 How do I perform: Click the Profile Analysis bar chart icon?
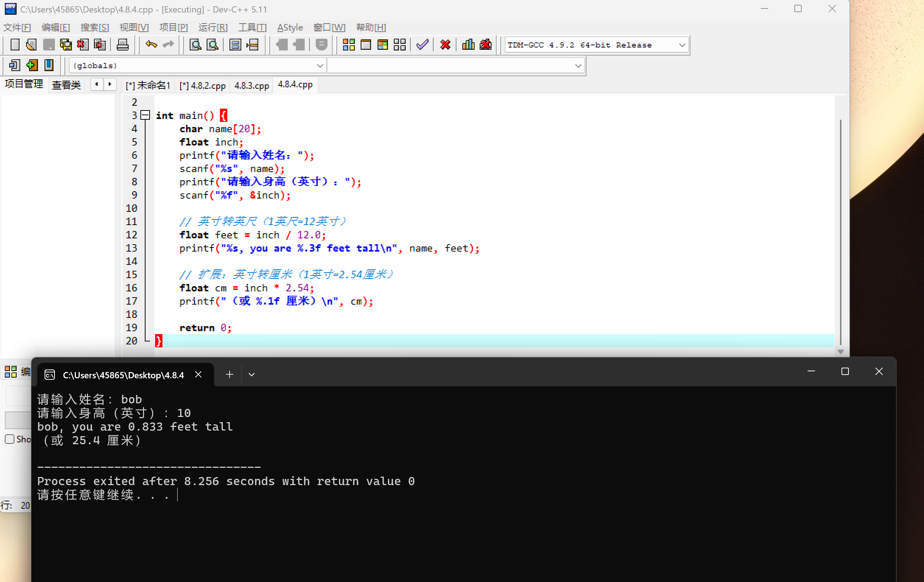[x=468, y=45]
